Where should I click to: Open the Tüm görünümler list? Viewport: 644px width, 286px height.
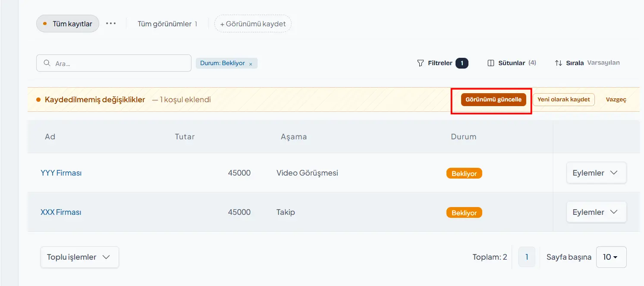(167, 24)
